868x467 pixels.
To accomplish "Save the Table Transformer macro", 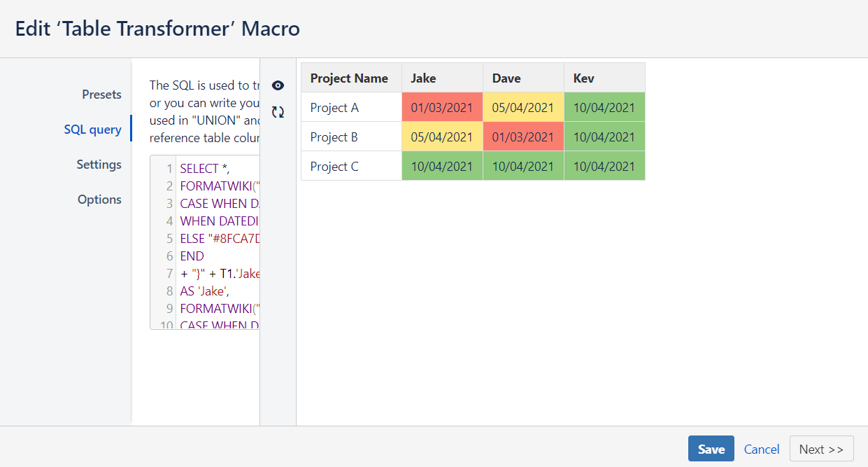I will pyautogui.click(x=711, y=448).
